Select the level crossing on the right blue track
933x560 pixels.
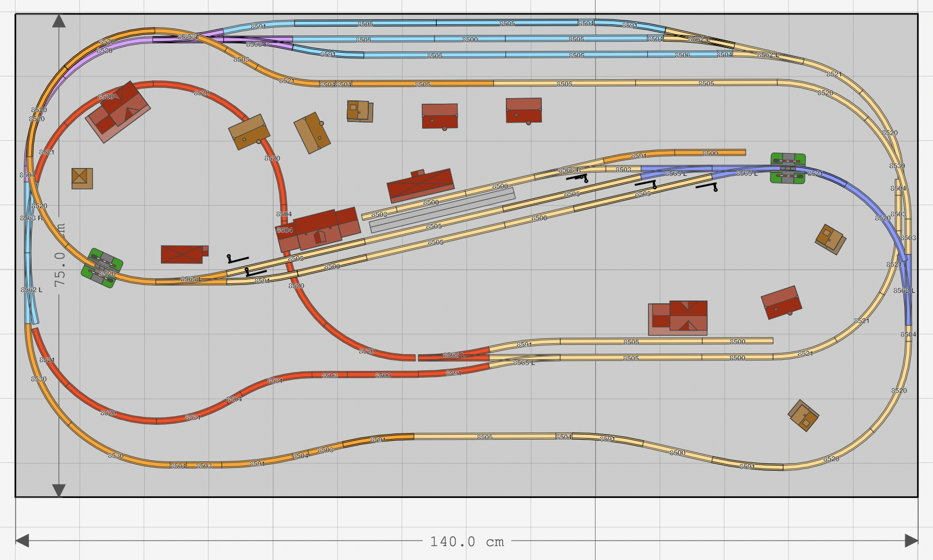[x=788, y=168]
